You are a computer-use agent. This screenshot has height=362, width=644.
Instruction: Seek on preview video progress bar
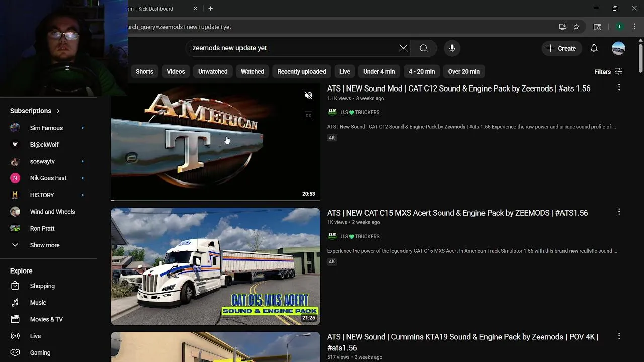pyautogui.click(x=215, y=200)
